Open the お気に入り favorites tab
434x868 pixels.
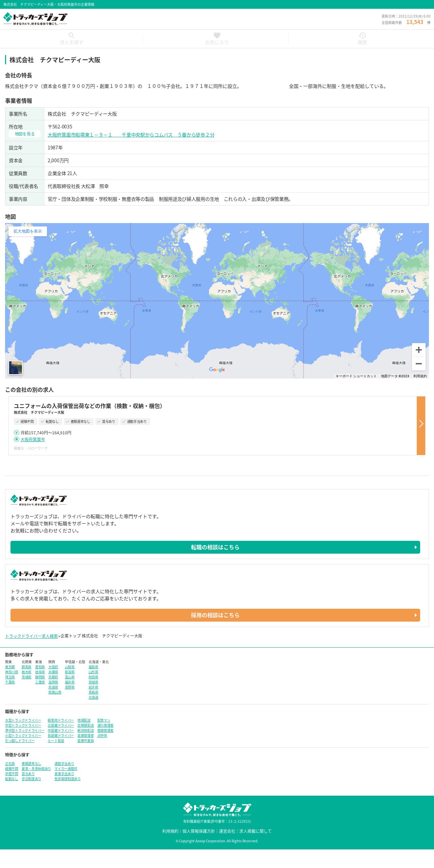(x=217, y=39)
